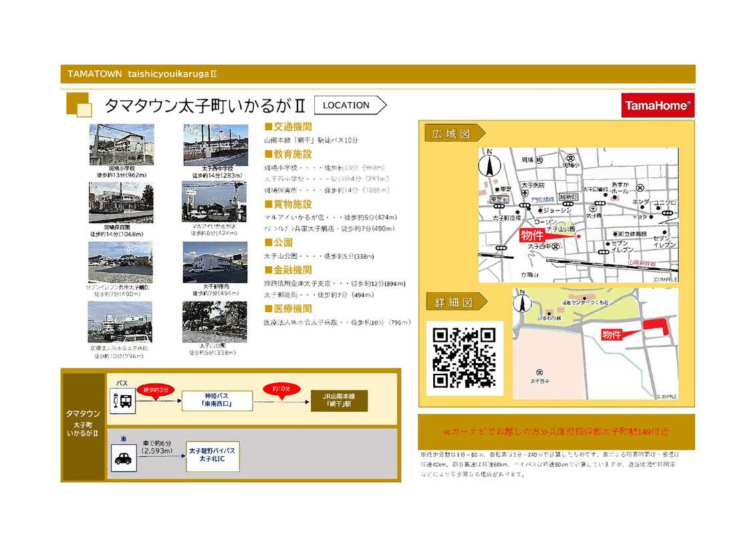Click the north compass on the 詳細図 map
The width and height of the screenshot is (756, 535).
click(x=524, y=302)
